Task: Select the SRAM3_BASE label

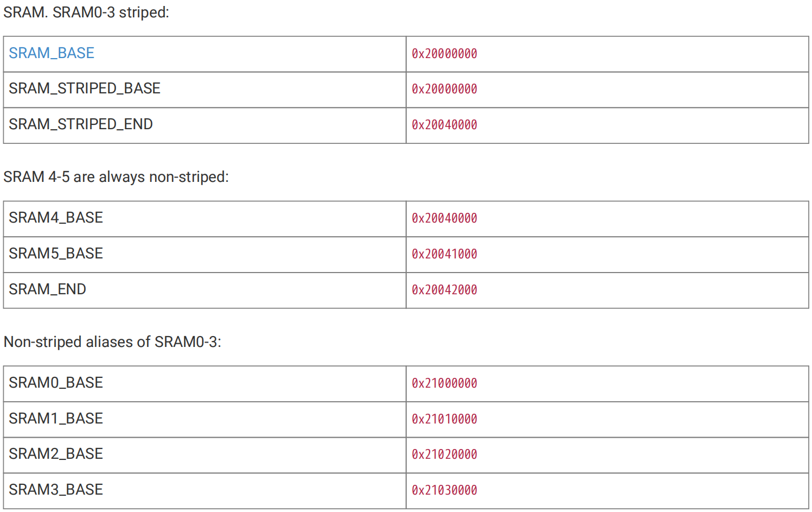Action: point(56,490)
